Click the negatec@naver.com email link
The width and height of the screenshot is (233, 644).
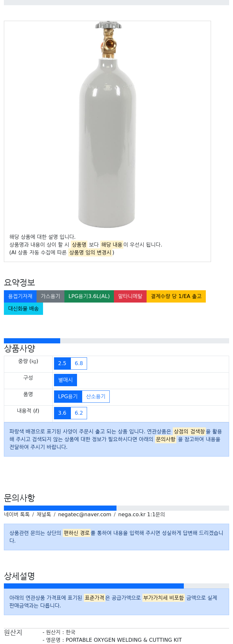point(85,515)
